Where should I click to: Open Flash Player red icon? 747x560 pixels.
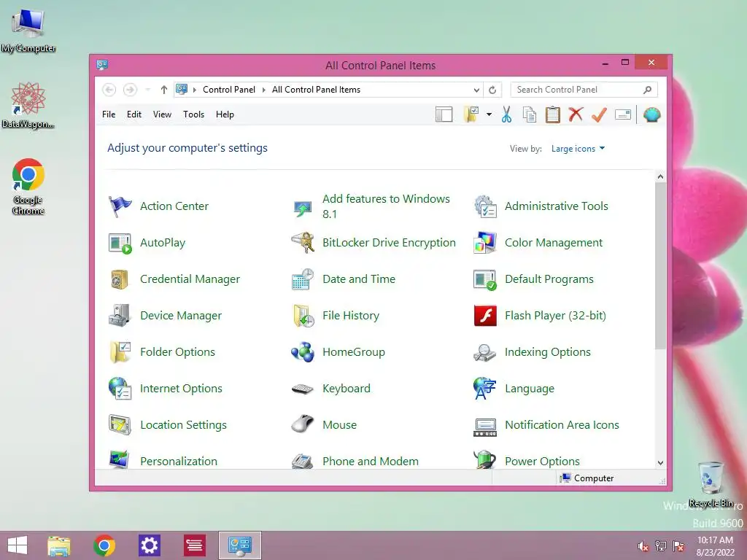coord(485,316)
